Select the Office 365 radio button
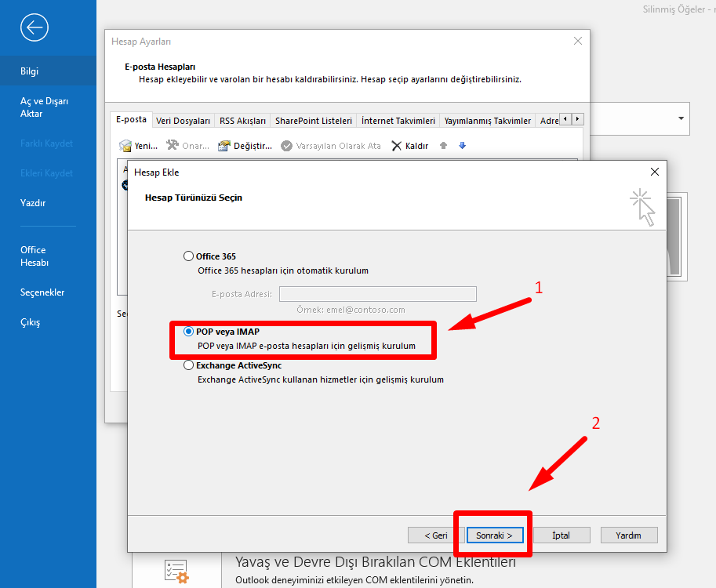Viewport: 716px width, 588px height. [x=188, y=256]
